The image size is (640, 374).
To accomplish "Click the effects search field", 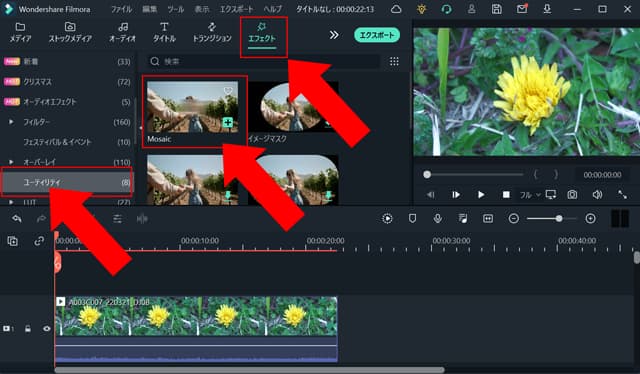I will tap(263, 61).
